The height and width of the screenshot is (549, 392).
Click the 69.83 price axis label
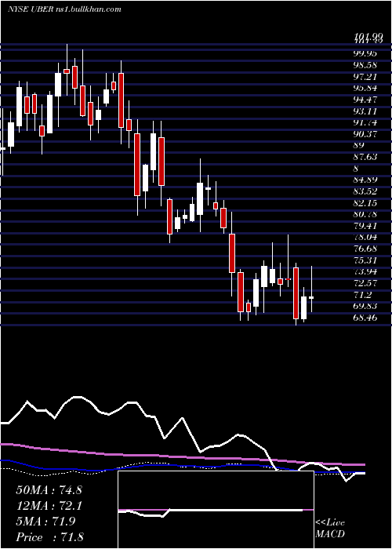point(365,307)
